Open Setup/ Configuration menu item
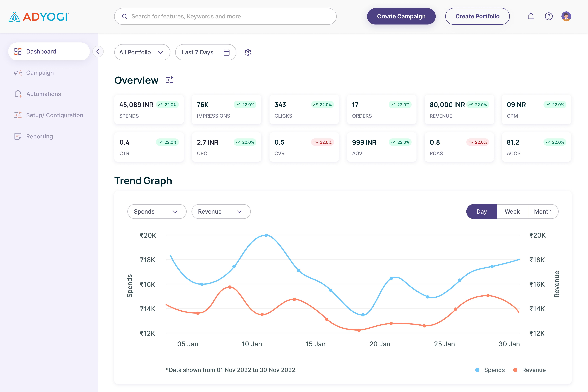The height and width of the screenshot is (392, 588). [x=49, y=115]
